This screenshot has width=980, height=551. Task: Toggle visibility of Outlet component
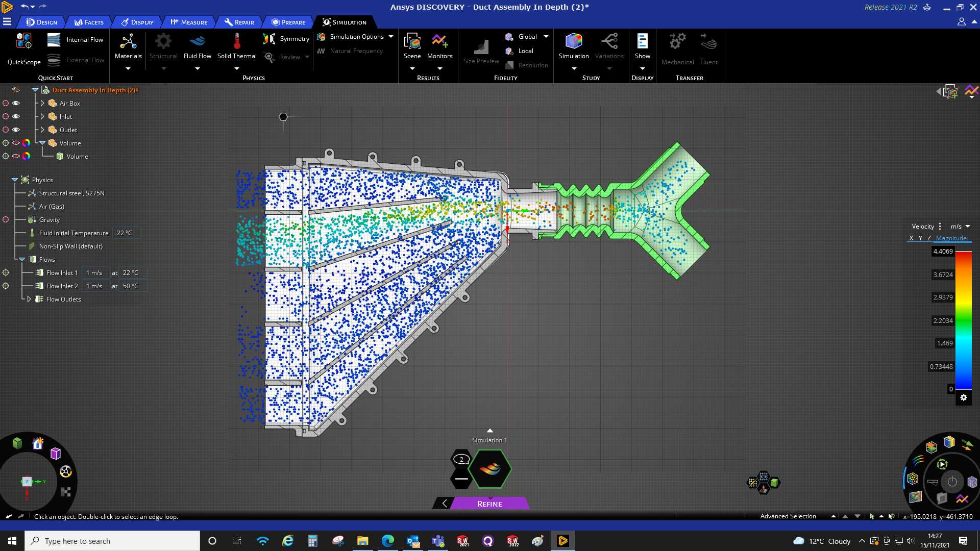tap(16, 130)
